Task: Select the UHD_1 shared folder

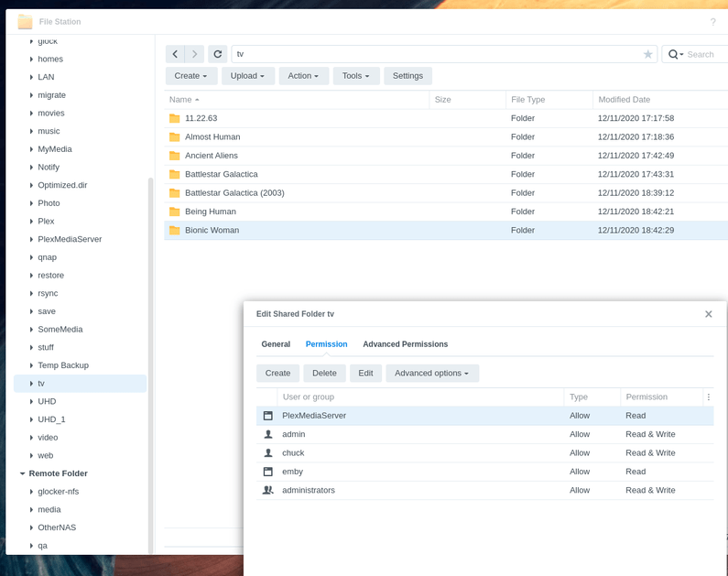Action: (51, 419)
